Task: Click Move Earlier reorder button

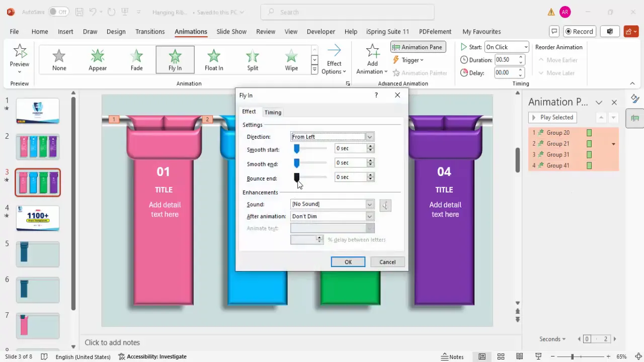Action: [558, 60]
